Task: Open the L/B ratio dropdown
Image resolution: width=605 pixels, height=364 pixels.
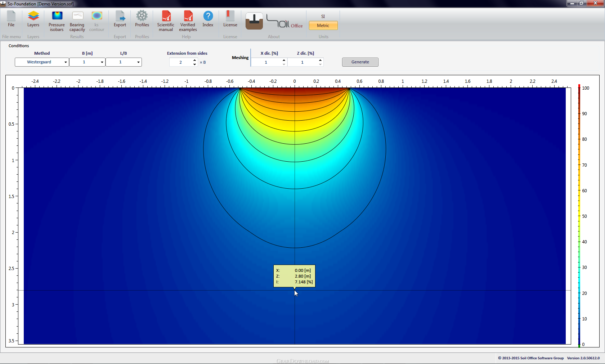Action: point(124,62)
